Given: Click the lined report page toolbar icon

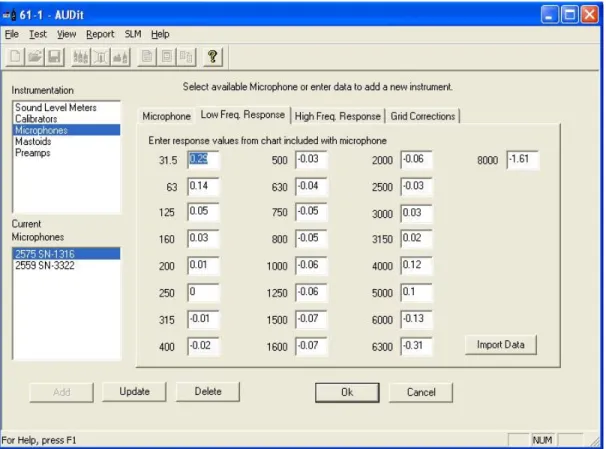Looking at the screenshot, I should 147,57.
